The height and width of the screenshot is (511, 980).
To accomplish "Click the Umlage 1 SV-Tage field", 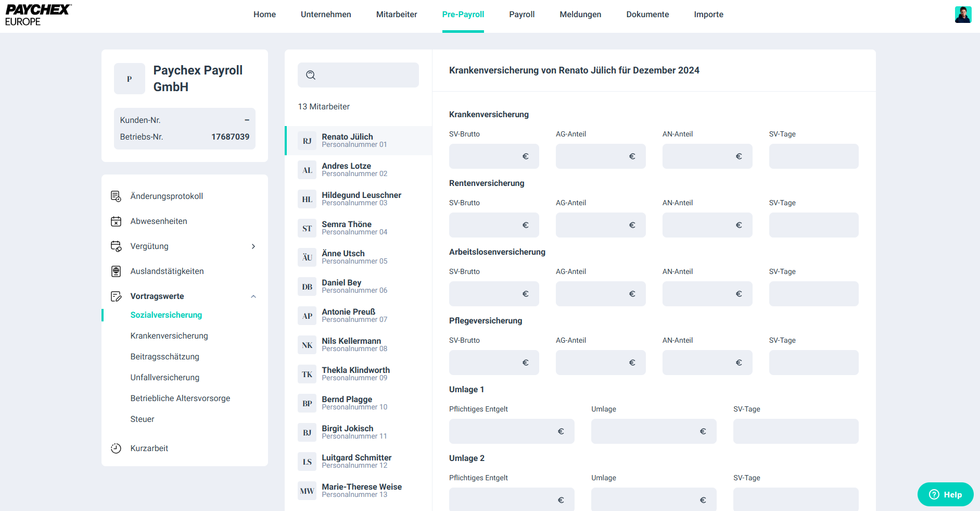I will coord(795,431).
